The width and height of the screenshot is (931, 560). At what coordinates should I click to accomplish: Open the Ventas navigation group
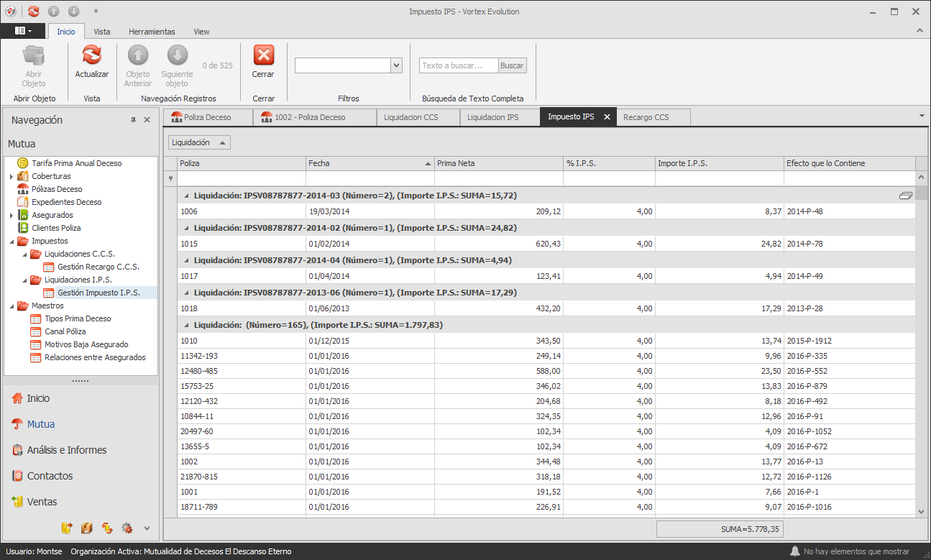(81, 502)
